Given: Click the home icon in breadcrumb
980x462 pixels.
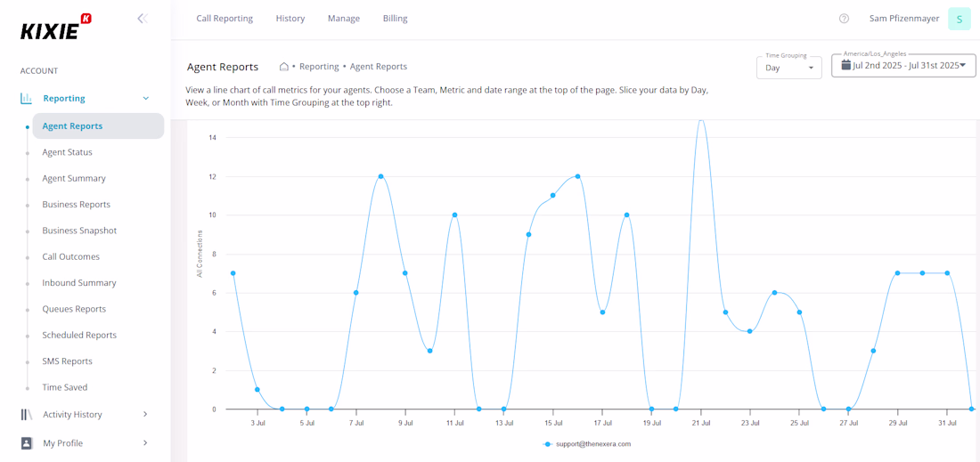Looking at the screenshot, I should (283, 66).
